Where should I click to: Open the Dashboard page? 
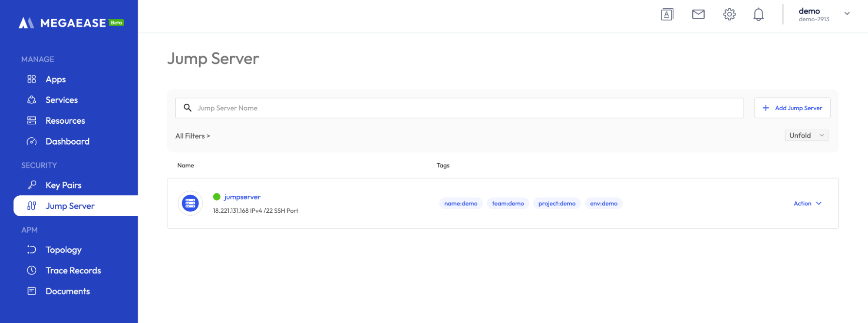[x=67, y=142]
